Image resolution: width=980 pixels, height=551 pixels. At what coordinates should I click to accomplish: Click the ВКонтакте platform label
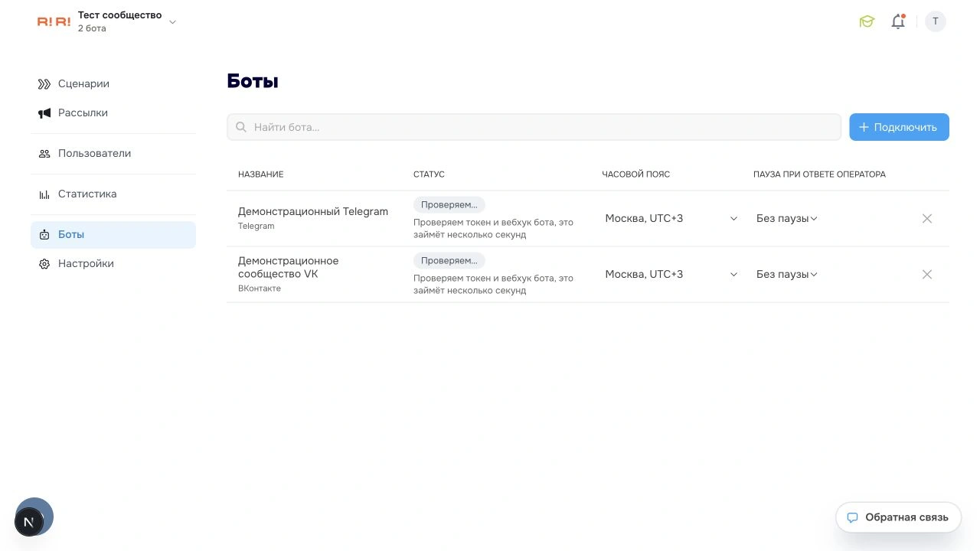tap(260, 289)
